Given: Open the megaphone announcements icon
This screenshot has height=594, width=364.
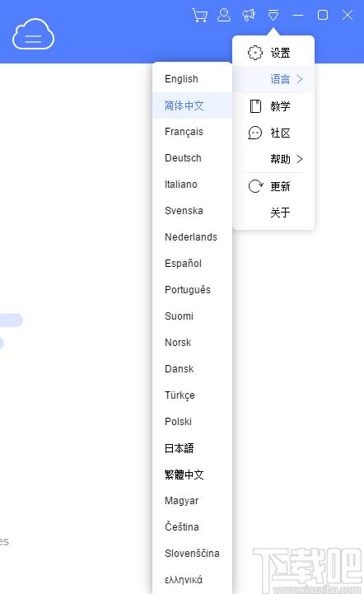Looking at the screenshot, I should coord(249,15).
